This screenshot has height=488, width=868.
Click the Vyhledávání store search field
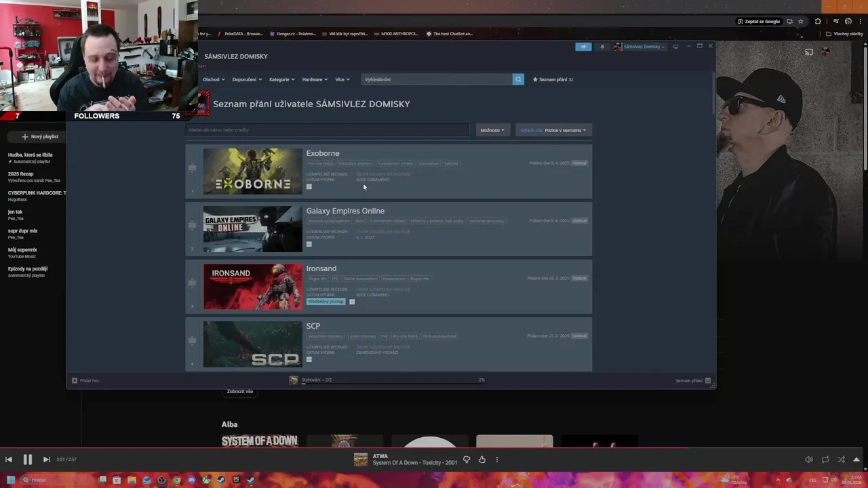[437, 79]
